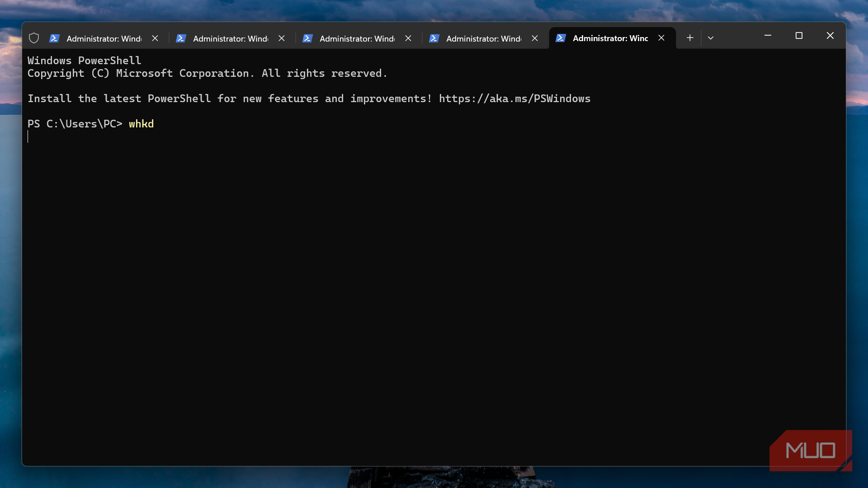
Task: Click the typed command "whkd"
Action: [142, 124]
